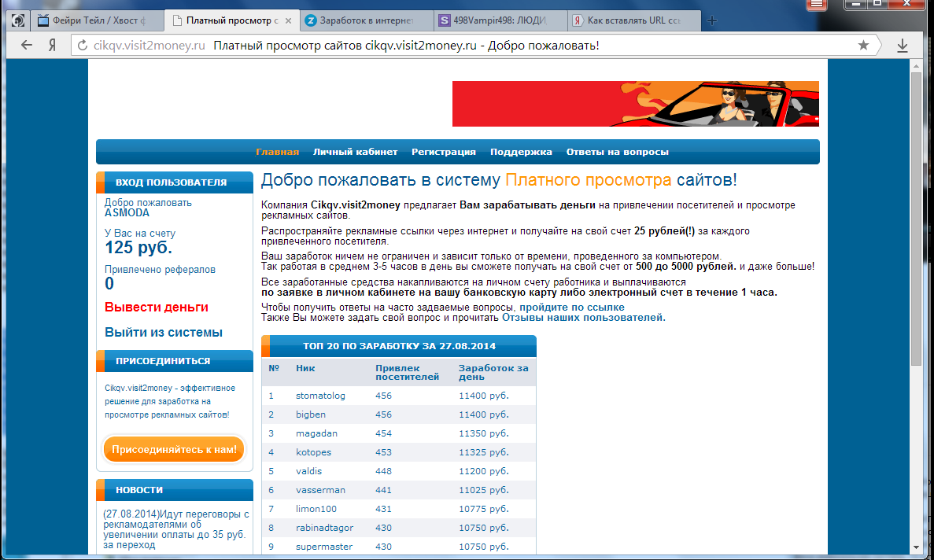Select nickname 'kotopes' in the top table

pos(313,452)
